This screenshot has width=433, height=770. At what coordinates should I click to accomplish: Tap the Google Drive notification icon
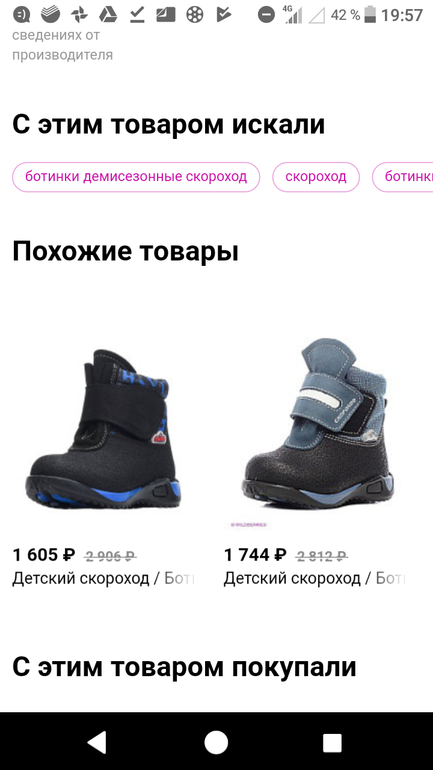pyautogui.click(x=108, y=15)
